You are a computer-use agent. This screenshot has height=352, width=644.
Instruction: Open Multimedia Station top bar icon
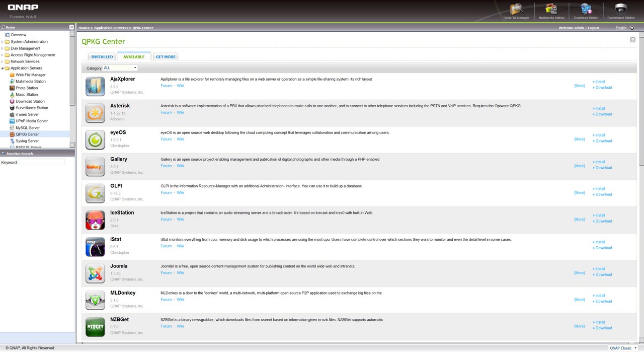pyautogui.click(x=551, y=11)
